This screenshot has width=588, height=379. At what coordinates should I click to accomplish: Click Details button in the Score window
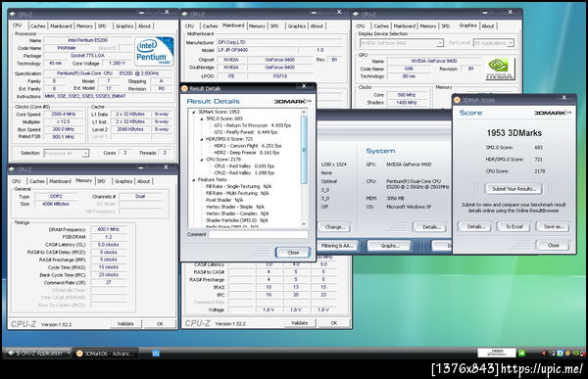click(474, 226)
